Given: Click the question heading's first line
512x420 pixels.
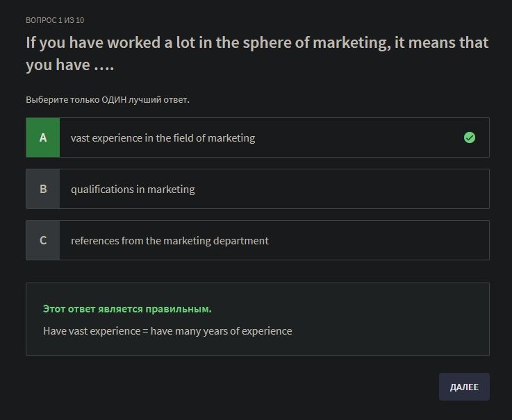Looking at the screenshot, I should (257, 43).
